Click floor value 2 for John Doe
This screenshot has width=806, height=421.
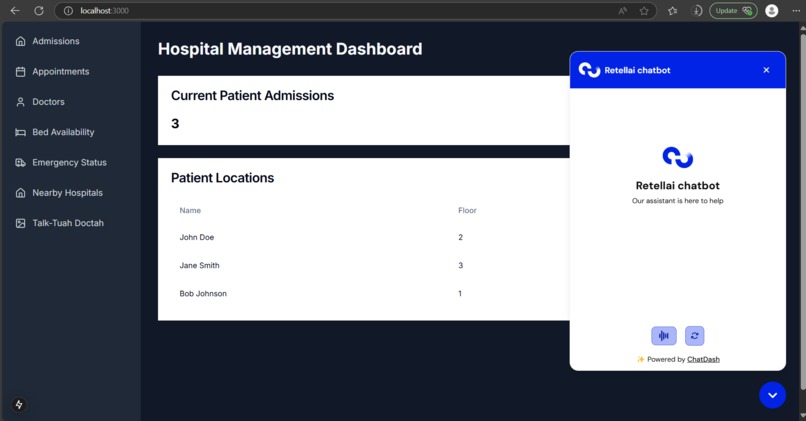(x=461, y=237)
